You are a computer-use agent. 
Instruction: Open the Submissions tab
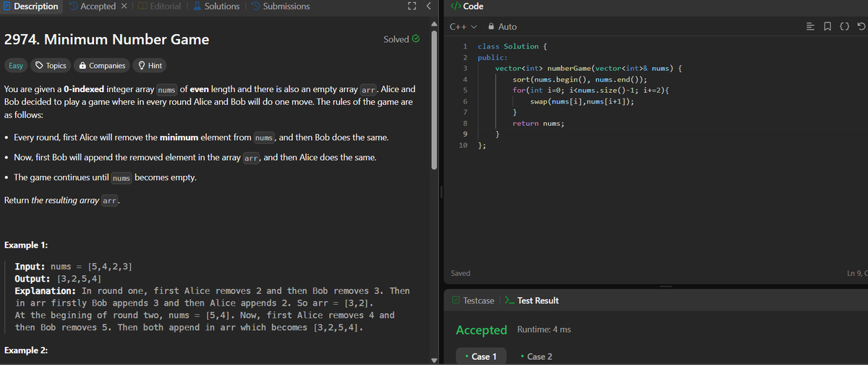pyautogui.click(x=279, y=6)
